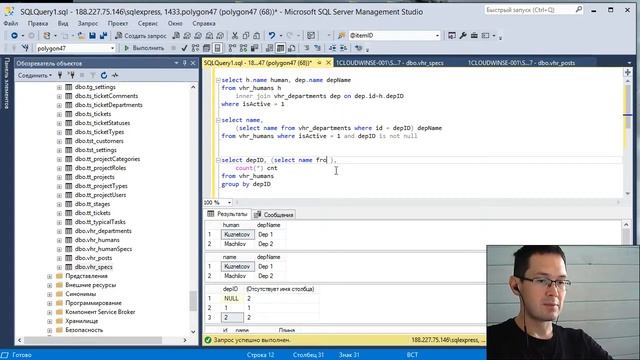
Task: Click the Uncomment selected lines icon
Action: [318, 48]
